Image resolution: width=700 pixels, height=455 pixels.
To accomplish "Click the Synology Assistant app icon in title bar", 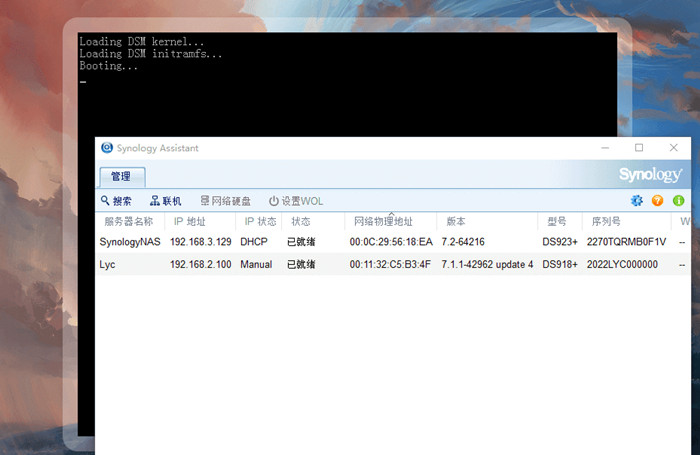I will (x=107, y=148).
